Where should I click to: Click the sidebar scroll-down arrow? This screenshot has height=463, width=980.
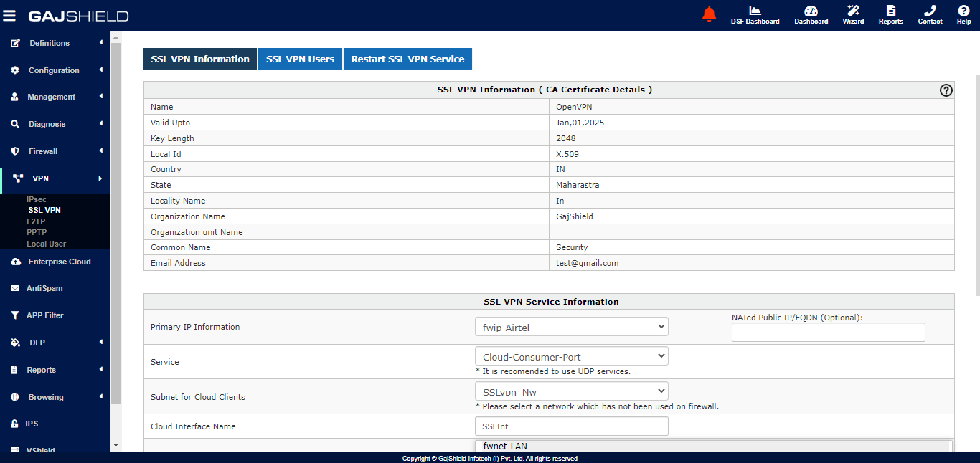116,445
